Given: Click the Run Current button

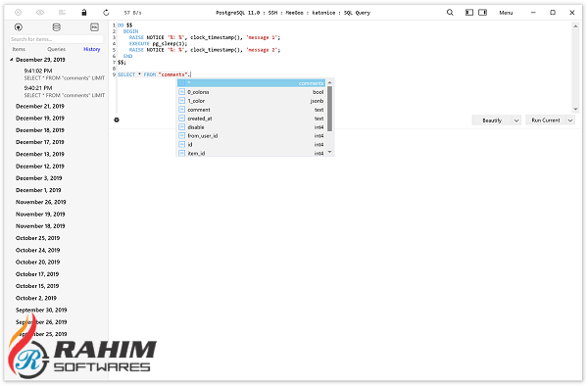Looking at the screenshot, I should [x=546, y=121].
